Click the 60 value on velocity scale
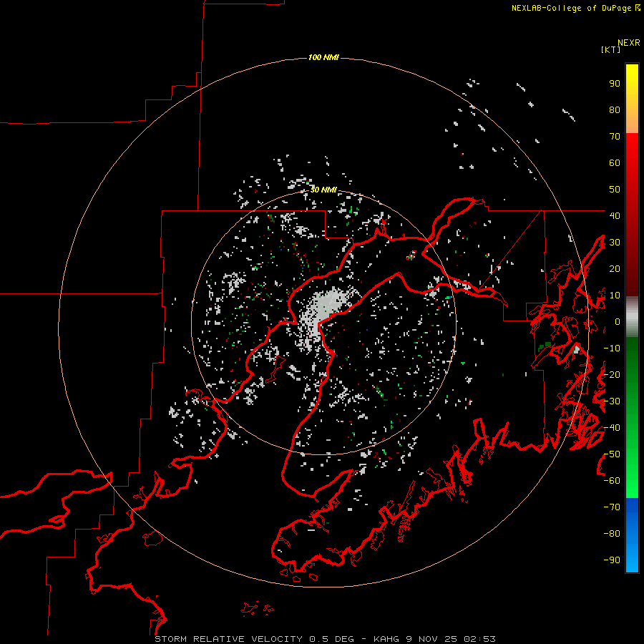Image resolution: width=644 pixels, height=644 pixels. coord(615,163)
